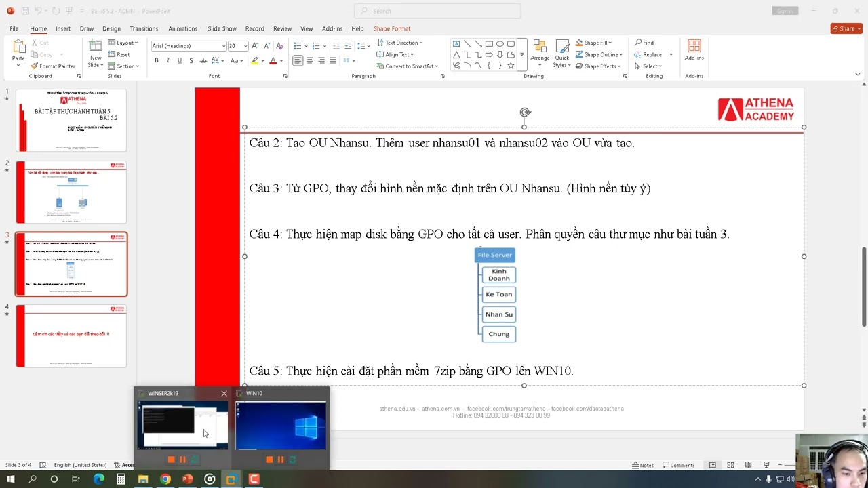Switch to the Shape Format ribbon tab
The height and width of the screenshot is (488, 868).
pyautogui.click(x=392, y=28)
